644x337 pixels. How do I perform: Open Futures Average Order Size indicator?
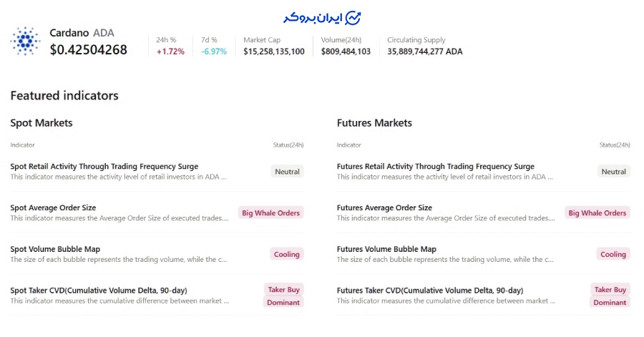point(384,208)
